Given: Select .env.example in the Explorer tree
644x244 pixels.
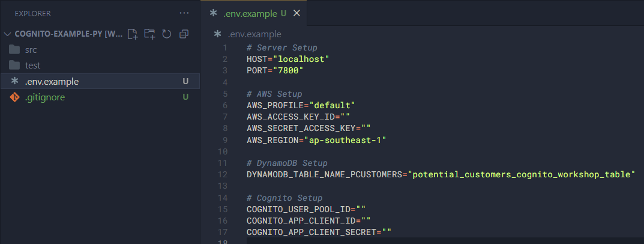Looking at the screenshot, I should (x=52, y=81).
